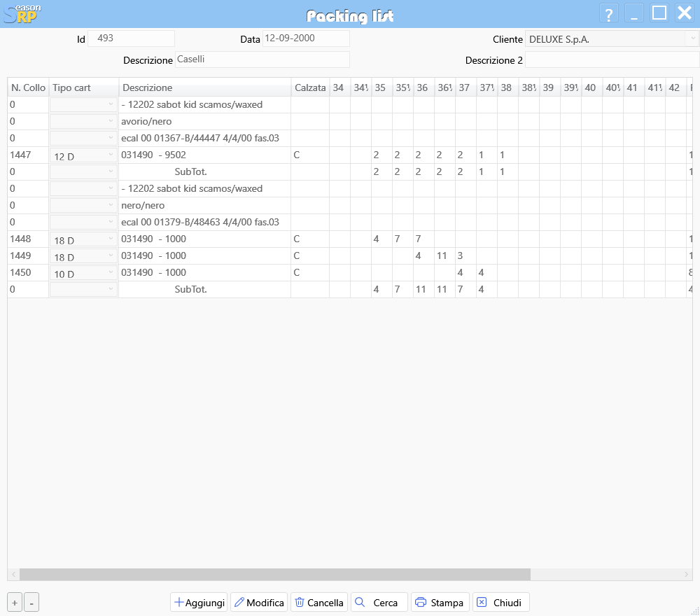
Task: Click inside the Aggiungi button frame
Action: [x=199, y=602]
